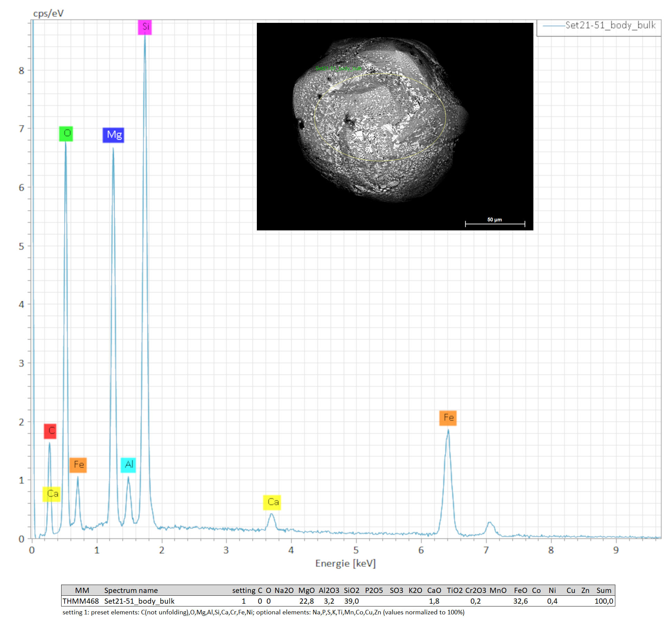Click the cps/eV axis label
672x631 pixels.
coord(48,13)
